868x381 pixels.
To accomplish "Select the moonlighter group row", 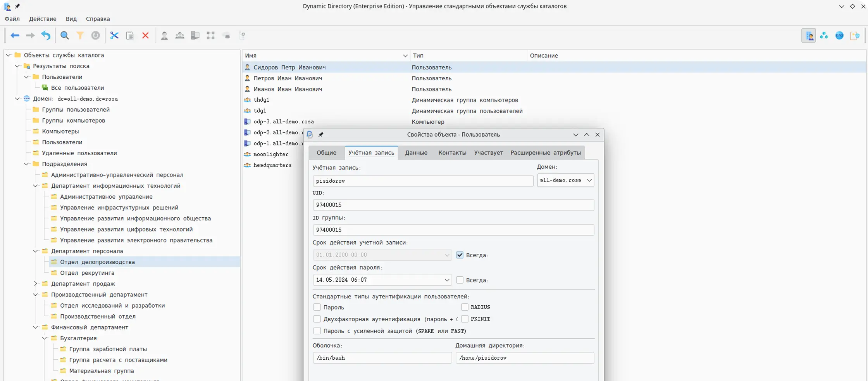I will (x=271, y=154).
